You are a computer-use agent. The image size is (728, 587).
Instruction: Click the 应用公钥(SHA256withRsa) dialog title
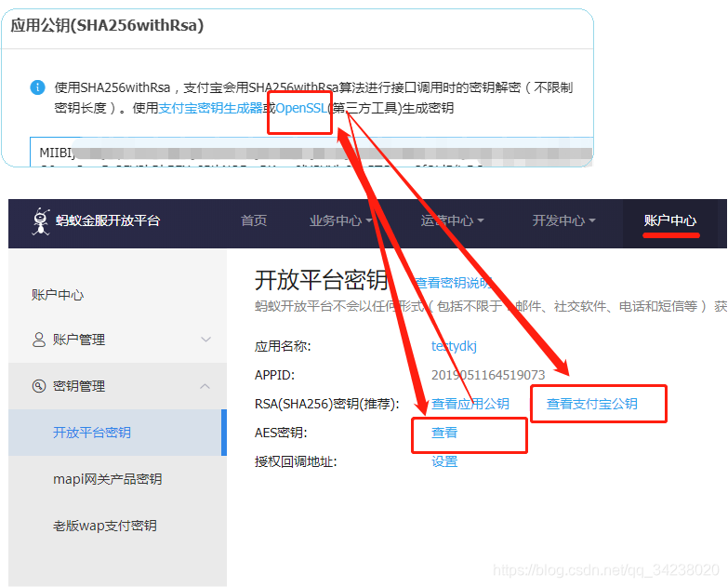click(x=107, y=25)
